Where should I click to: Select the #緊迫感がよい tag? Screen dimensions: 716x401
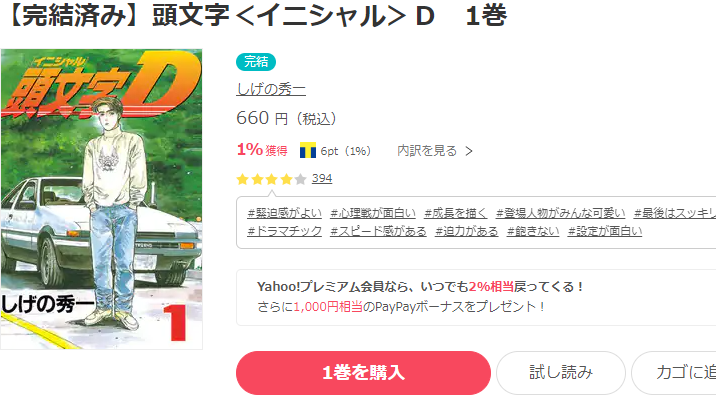[284, 213]
